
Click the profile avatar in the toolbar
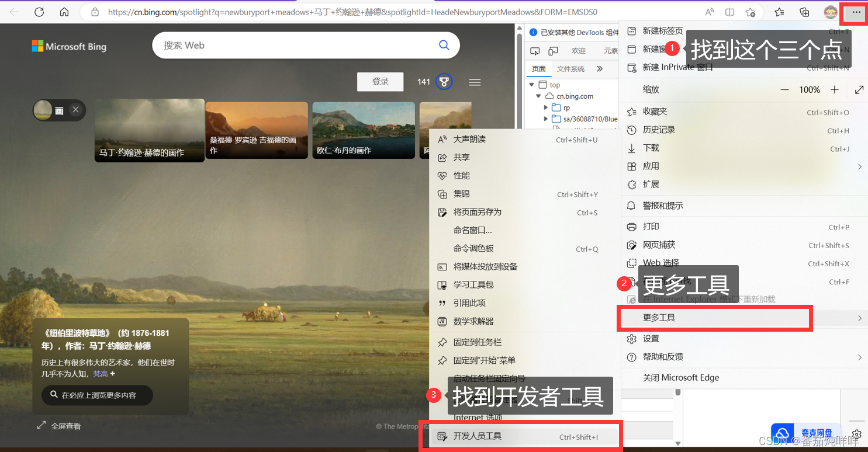[830, 12]
